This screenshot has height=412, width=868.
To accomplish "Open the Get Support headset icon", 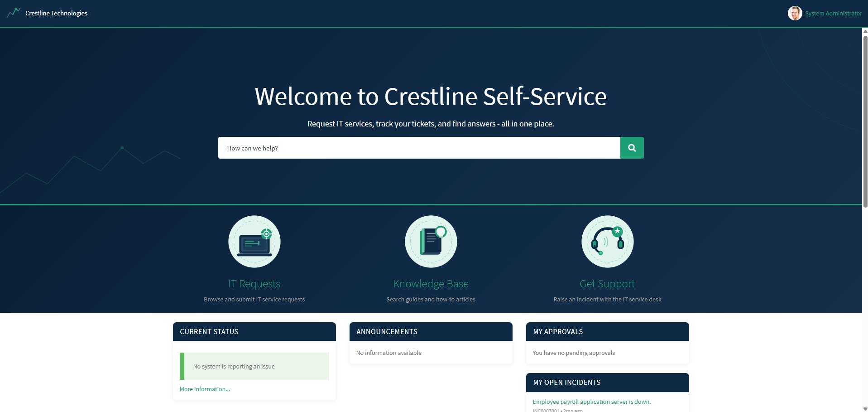I will click(x=608, y=242).
